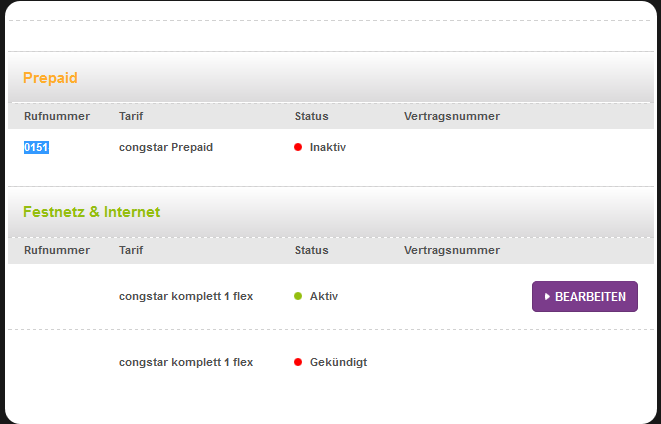The width and height of the screenshot is (661, 424).
Task: Click the Prepaid section heading
Action: point(50,77)
